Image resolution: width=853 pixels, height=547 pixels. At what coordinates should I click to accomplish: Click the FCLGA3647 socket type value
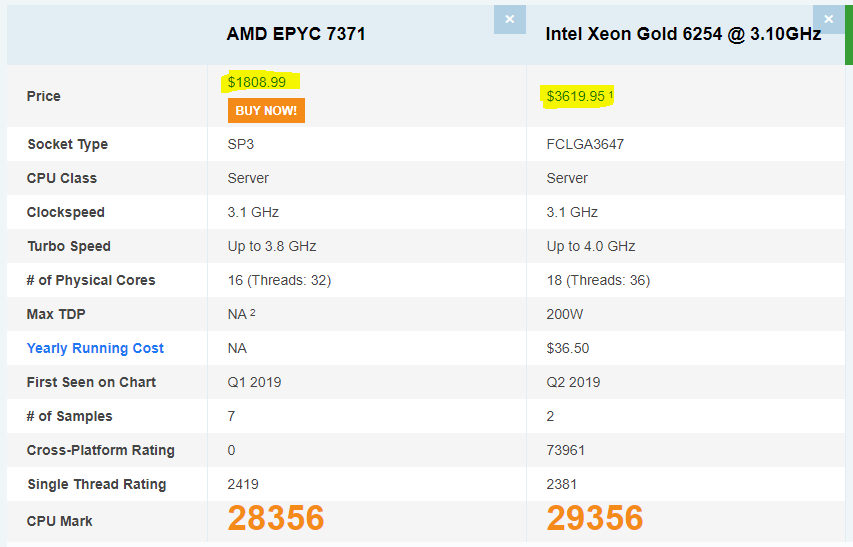585,144
